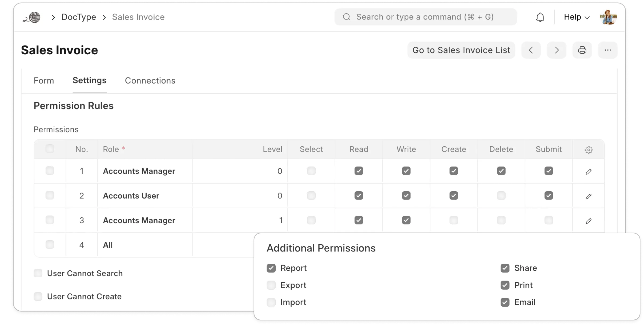Image resolution: width=644 pixels, height=325 pixels.
Task: Enable the Export permission checkbox
Action: [x=271, y=285]
